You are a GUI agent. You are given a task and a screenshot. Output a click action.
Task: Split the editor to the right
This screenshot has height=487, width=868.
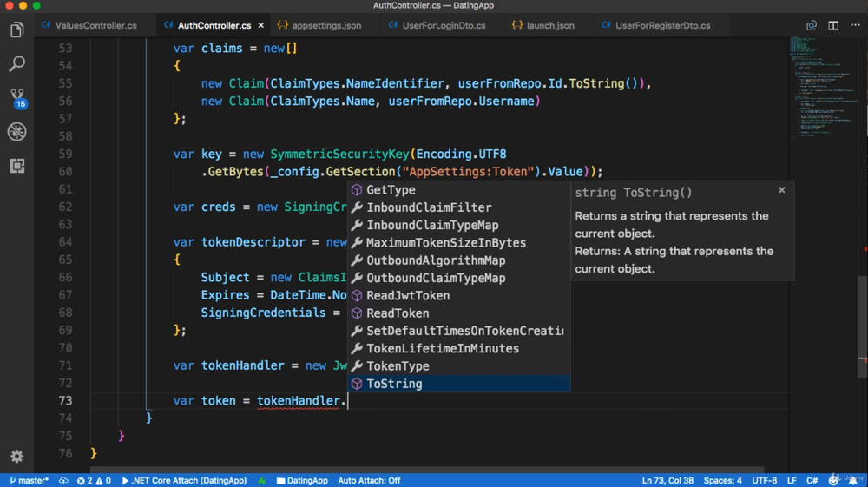coord(833,25)
